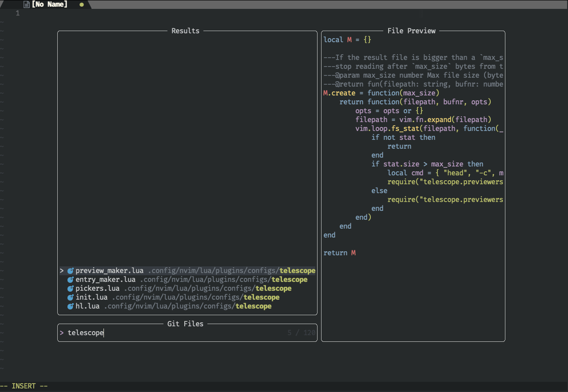Click line number 1 in the gutter

[x=18, y=13]
